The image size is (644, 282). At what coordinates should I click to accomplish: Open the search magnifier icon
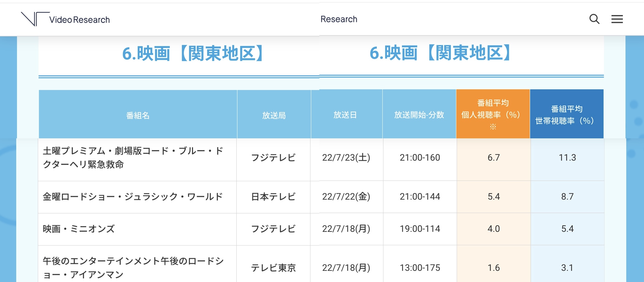[594, 19]
